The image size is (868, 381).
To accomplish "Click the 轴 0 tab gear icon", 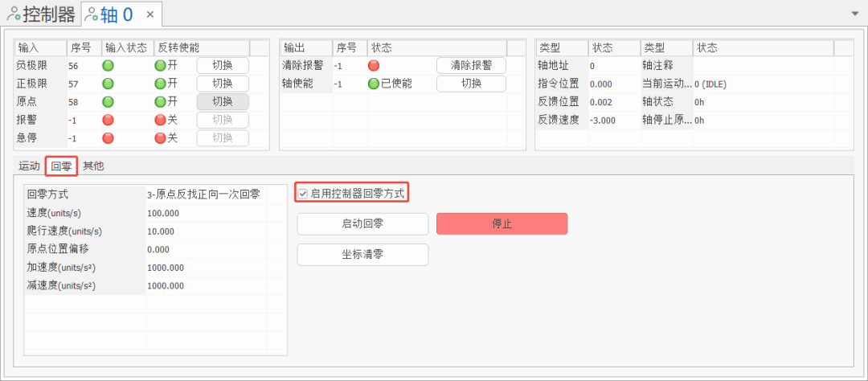I will pos(91,14).
